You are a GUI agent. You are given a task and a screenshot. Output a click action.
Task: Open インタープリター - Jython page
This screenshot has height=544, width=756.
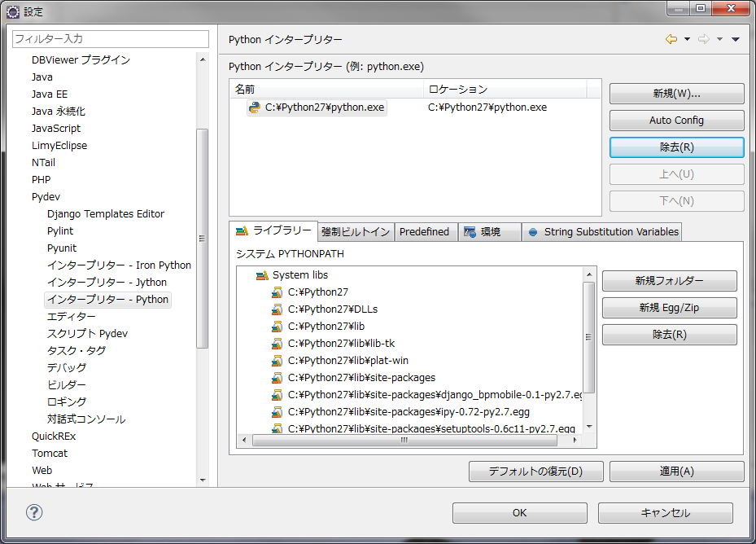tap(107, 282)
